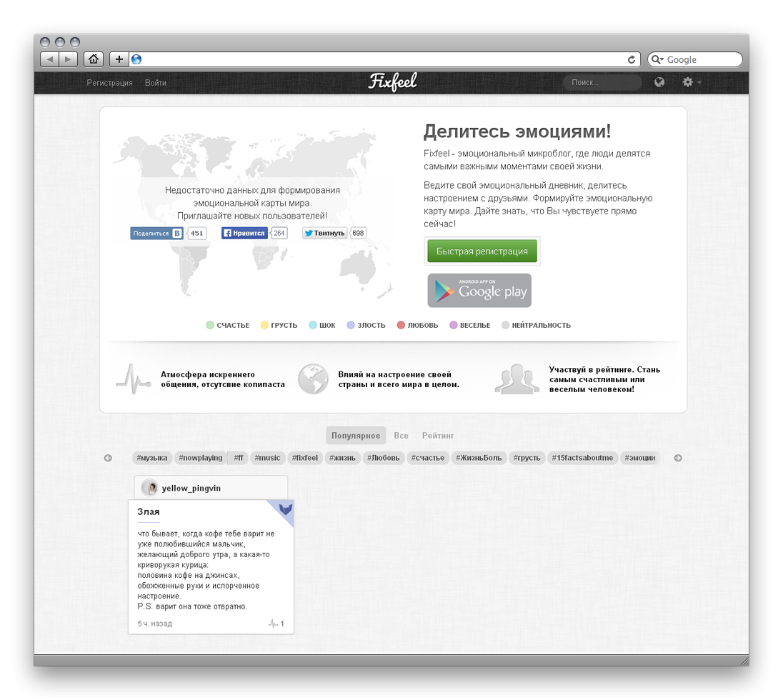
Task: Click the emotion badge on the Злая post
Action: (285, 509)
